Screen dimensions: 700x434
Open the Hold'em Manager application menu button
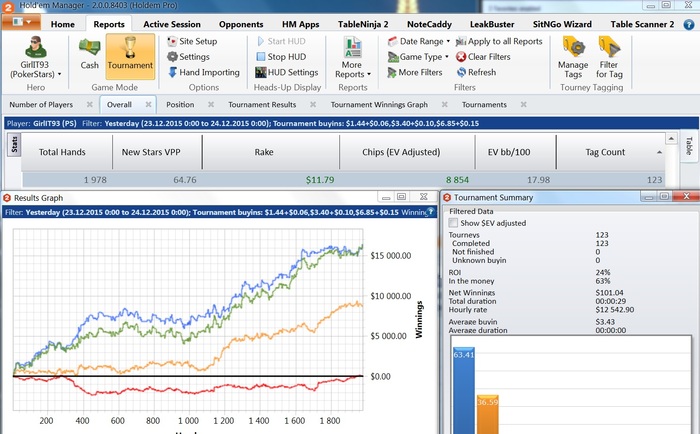(x=21, y=22)
